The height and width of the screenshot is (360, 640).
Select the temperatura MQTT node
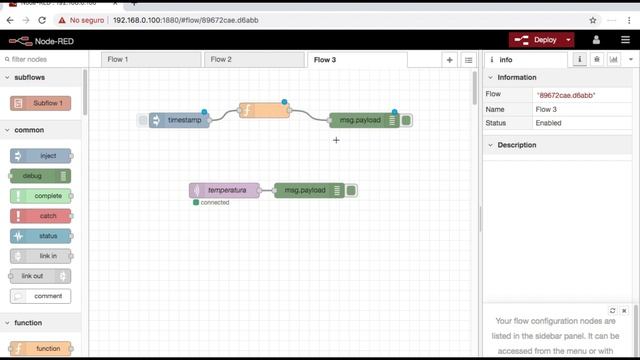coord(224,190)
